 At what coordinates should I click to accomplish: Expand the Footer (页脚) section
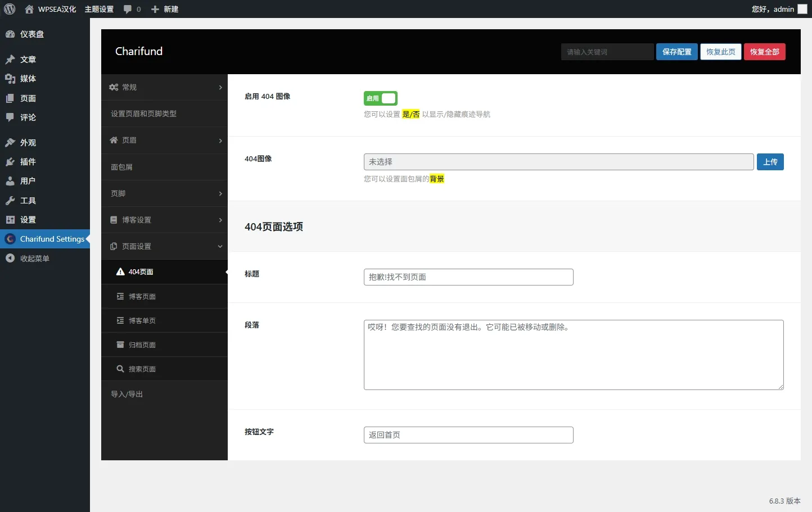(x=164, y=193)
